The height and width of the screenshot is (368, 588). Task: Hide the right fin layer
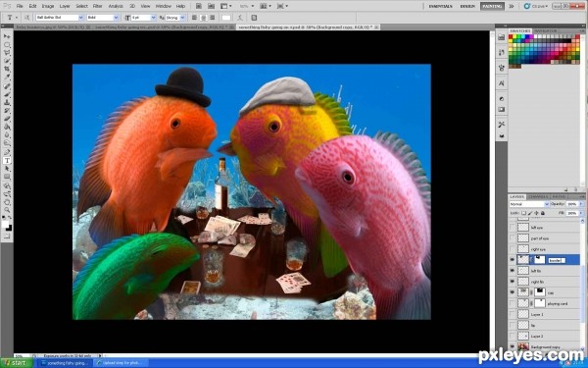tap(513, 282)
